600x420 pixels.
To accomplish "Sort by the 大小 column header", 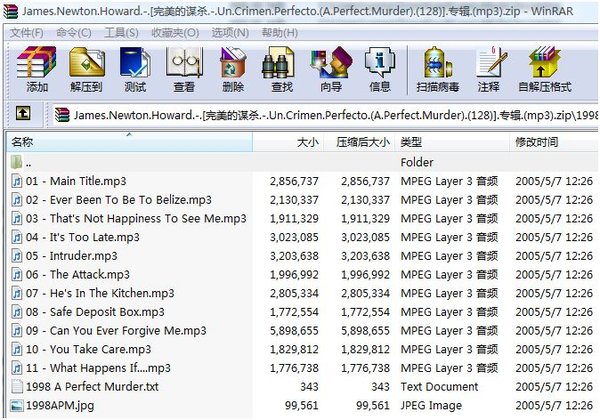I will (x=288, y=142).
